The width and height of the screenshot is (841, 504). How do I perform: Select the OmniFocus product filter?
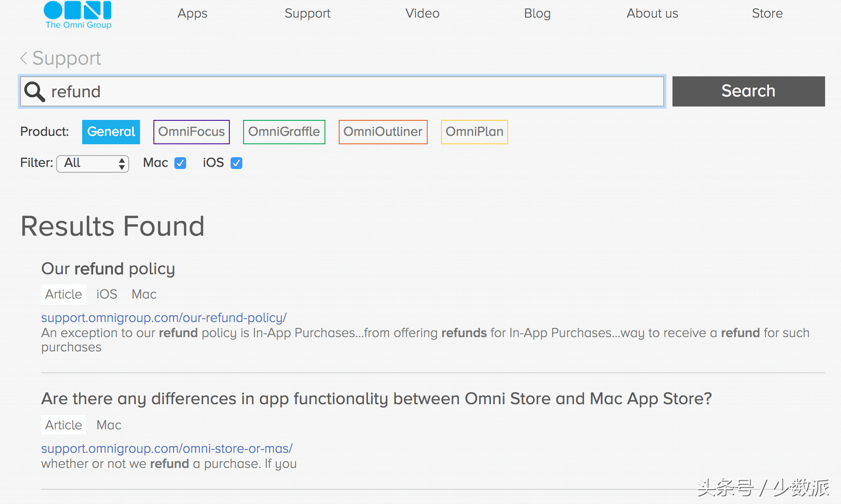(192, 132)
